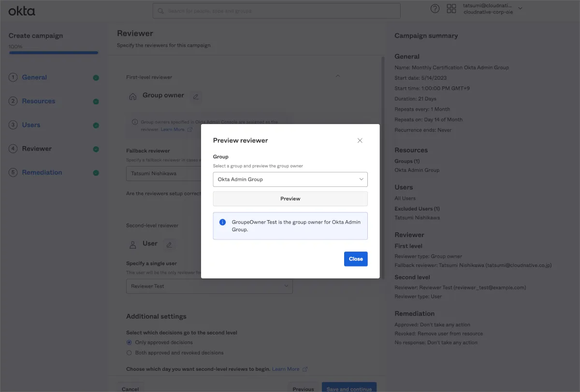Collapse the First-level reviewer section
Screen dimensions: 580x392
(x=338, y=76)
